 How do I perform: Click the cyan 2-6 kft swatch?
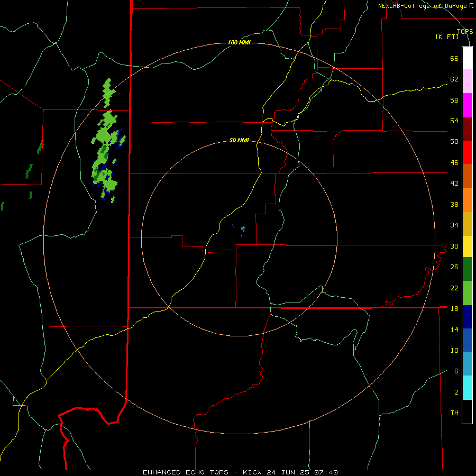pyautogui.click(x=467, y=388)
